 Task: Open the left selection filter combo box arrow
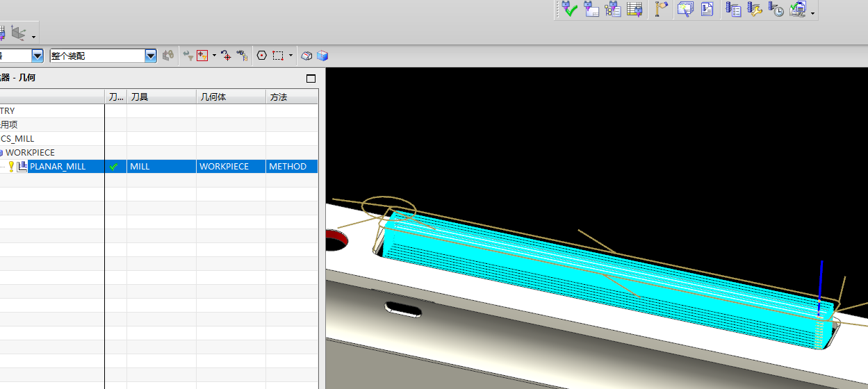pyautogui.click(x=38, y=56)
